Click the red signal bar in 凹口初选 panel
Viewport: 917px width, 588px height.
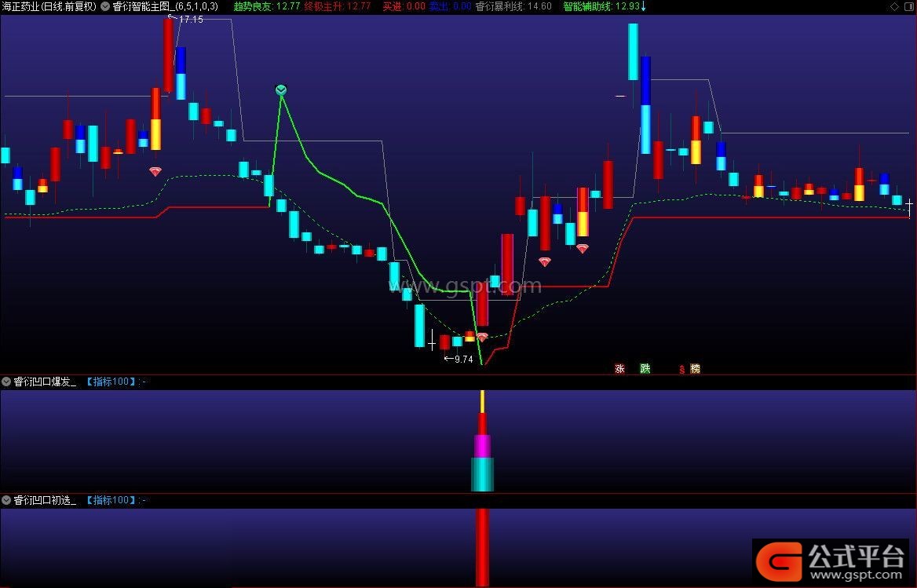pyautogui.click(x=482, y=547)
